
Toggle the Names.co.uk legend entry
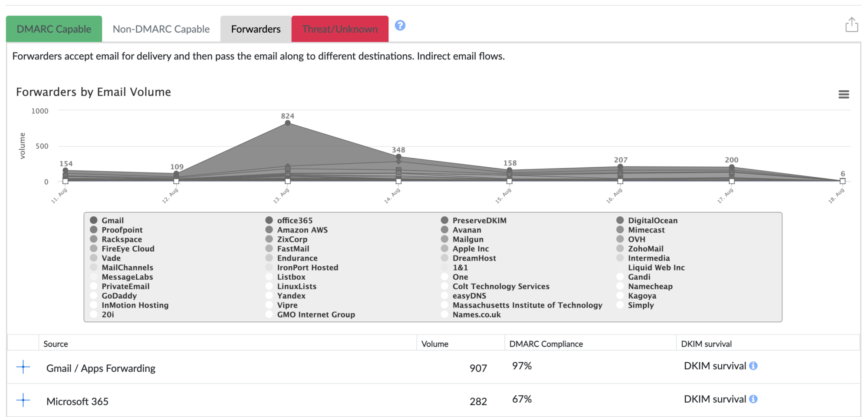[x=471, y=314]
